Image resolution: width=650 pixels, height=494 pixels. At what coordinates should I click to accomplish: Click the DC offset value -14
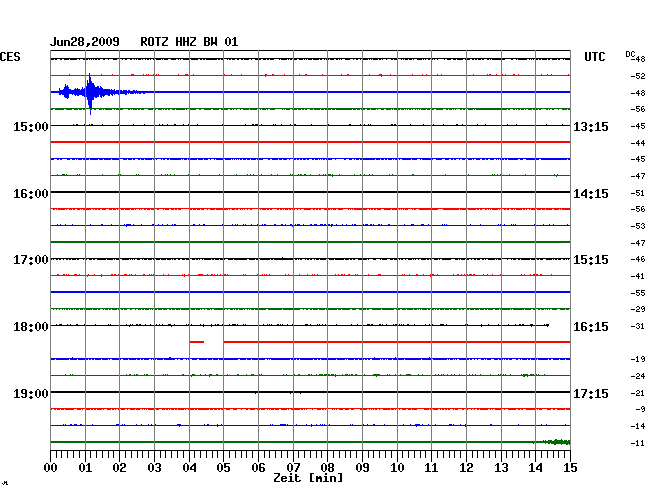coord(638,426)
